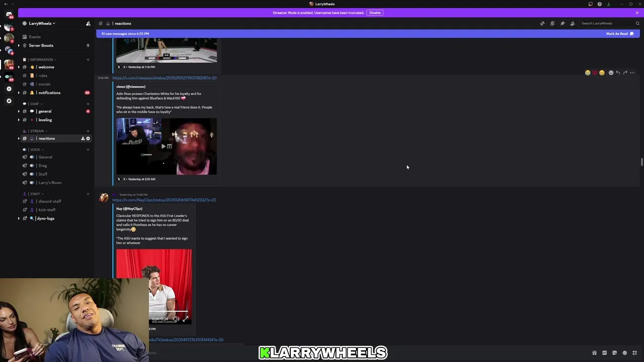The width and height of the screenshot is (644, 362).
Task: Open emoji picker in message bar
Action: (x=625, y=353)
